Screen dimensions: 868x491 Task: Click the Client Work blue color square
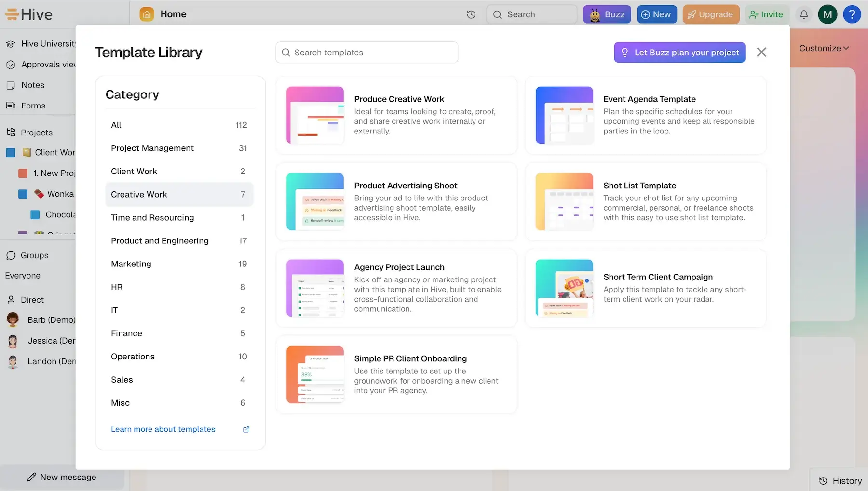11,153
